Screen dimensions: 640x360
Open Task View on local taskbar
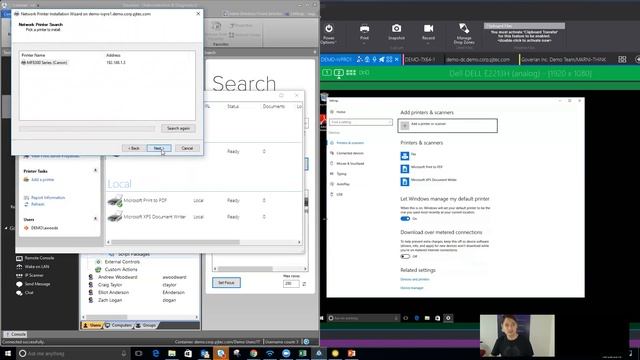coord(138,353)
